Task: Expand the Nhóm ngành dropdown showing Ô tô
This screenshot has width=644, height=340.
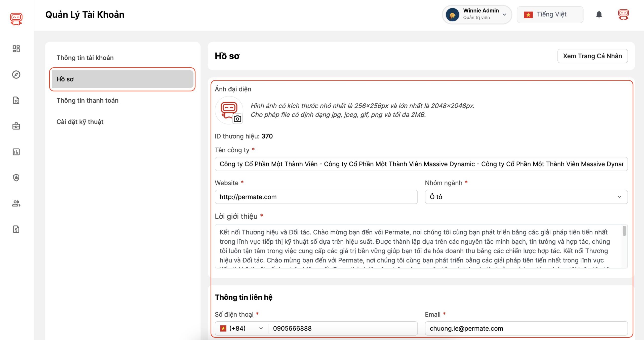Action: (x=526, y=197)
